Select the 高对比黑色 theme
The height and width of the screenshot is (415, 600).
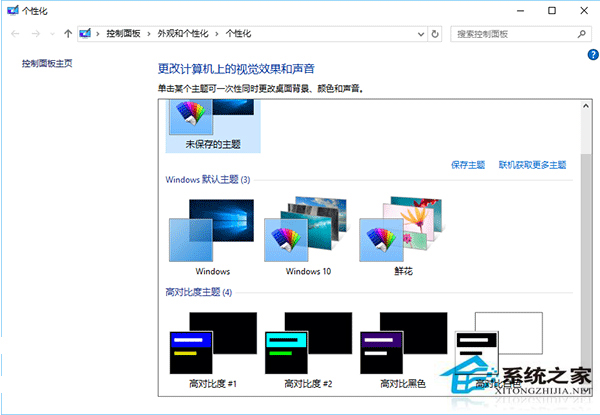click(403, 350)
